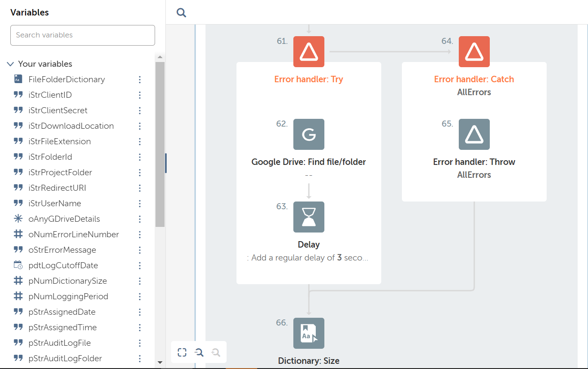Click the zoom out magnifier icon
The height and width of the screenshot is (369, 588).
[x=199, y=353]
